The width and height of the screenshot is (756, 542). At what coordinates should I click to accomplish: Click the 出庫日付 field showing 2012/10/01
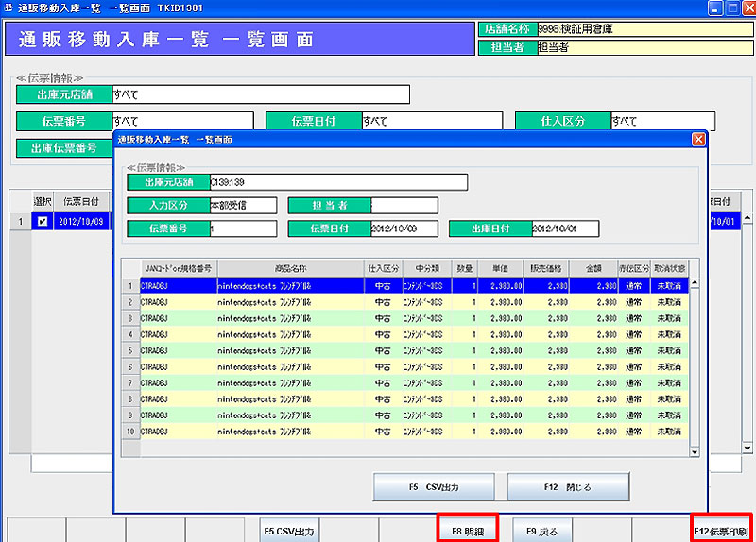[x=564, y=229]
